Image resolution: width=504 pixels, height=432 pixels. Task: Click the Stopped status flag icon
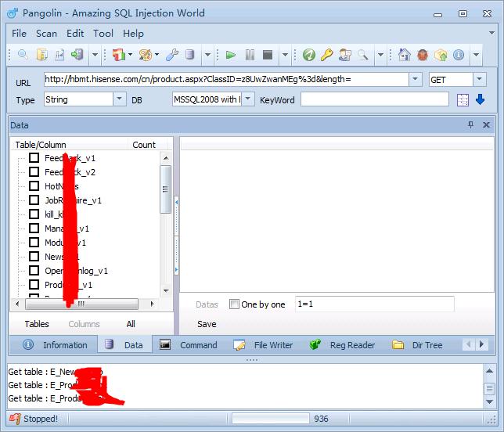[14, 418]
